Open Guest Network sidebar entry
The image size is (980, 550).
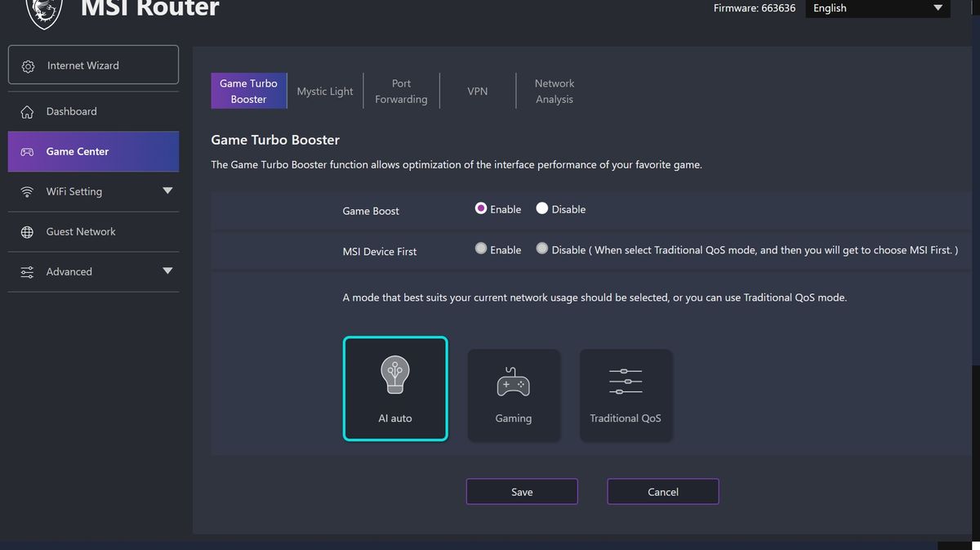pos(93,231)
